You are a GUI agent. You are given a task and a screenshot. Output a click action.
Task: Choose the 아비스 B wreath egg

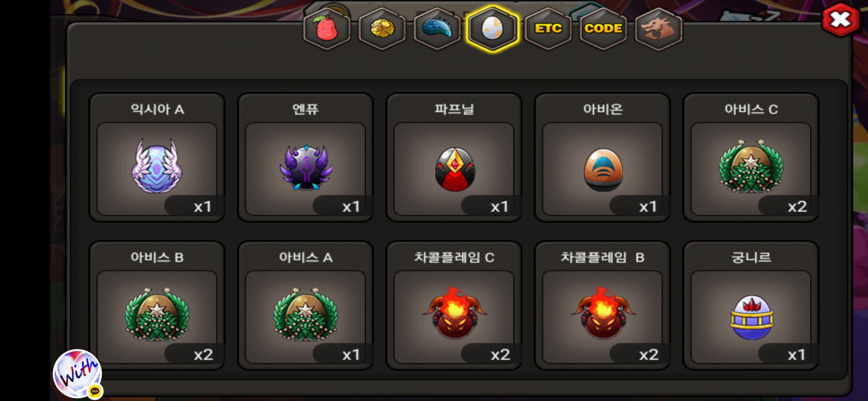click(157, 305)
